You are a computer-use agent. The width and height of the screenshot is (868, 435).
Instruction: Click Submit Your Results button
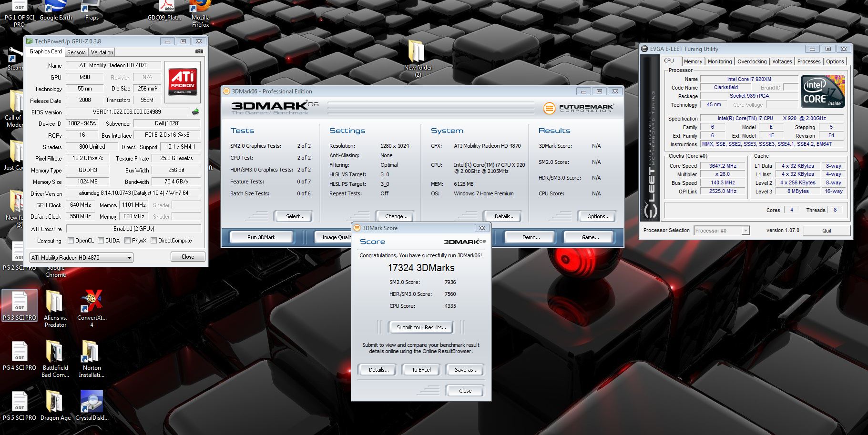click(421, 327)
